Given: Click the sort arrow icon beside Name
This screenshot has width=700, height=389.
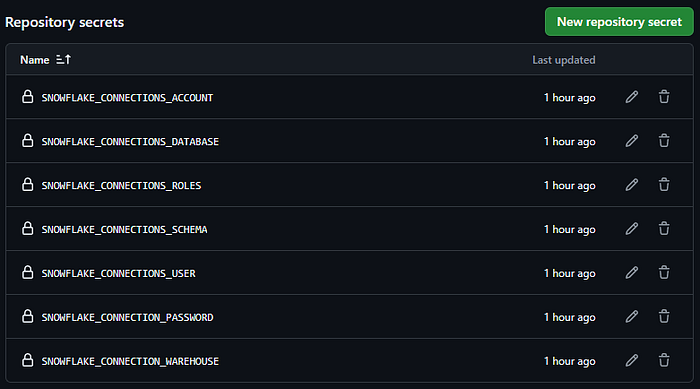Looking at the screenshot, I should [x=63, y=60].
